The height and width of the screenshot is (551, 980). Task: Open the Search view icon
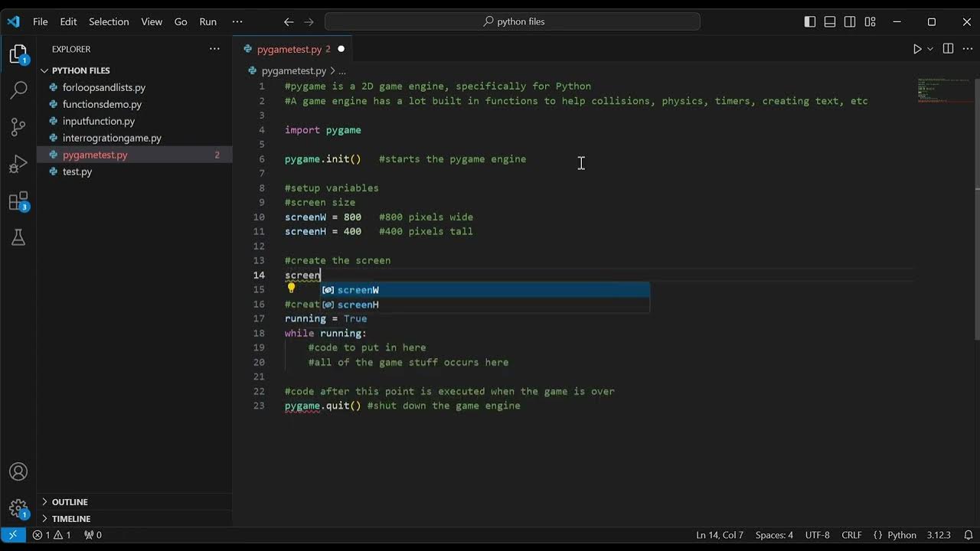tap(18, 90)
